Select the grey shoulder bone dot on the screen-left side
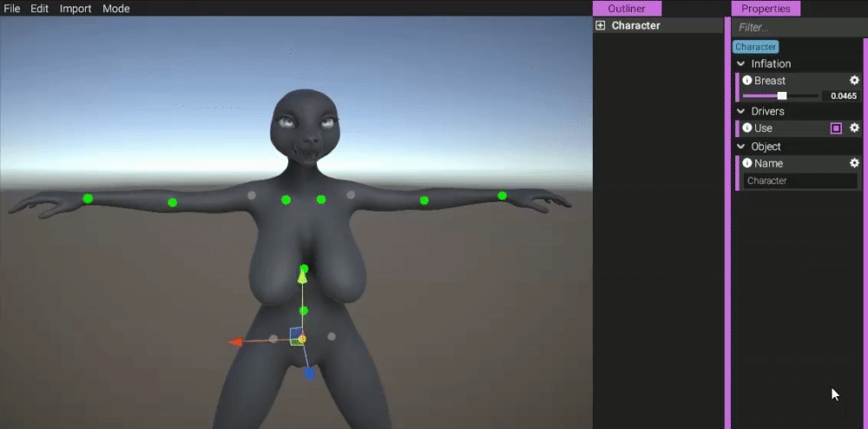Screen dimensions: 868x429 click(252, 195)
